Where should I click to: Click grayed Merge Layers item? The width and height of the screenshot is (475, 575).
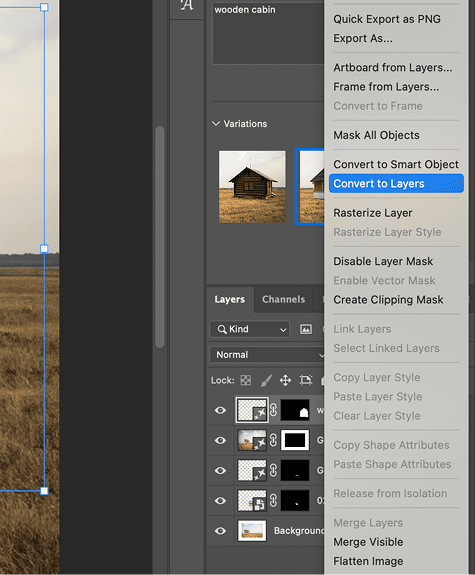pos(368,523)
